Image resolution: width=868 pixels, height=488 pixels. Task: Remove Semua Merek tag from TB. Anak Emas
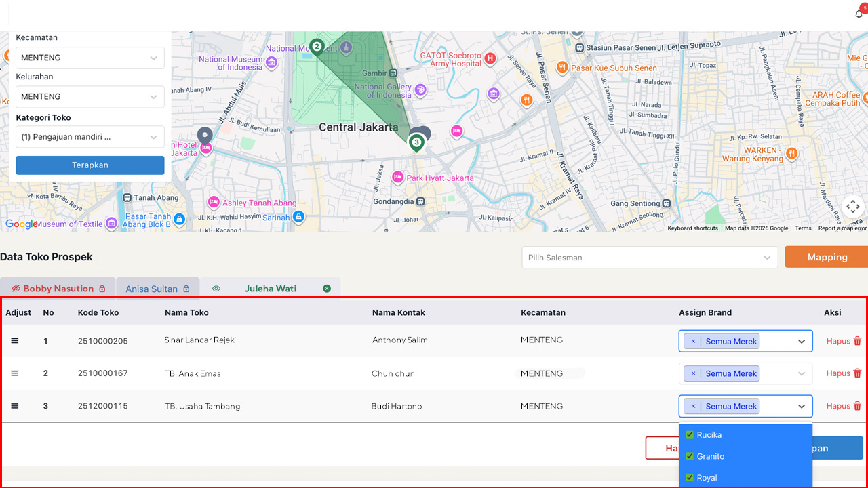[x=693, y=373]
